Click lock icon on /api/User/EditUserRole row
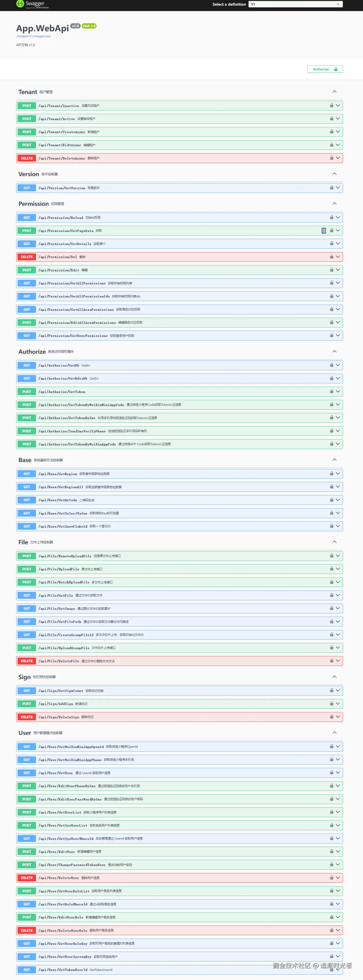Screen dimensions: 363x980 (x=332, y=917)
